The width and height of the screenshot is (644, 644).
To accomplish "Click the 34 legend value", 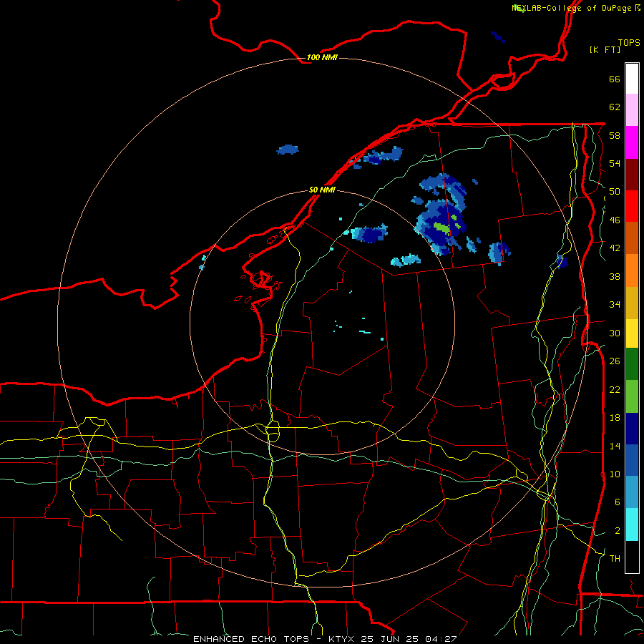I will click(615, 305).
